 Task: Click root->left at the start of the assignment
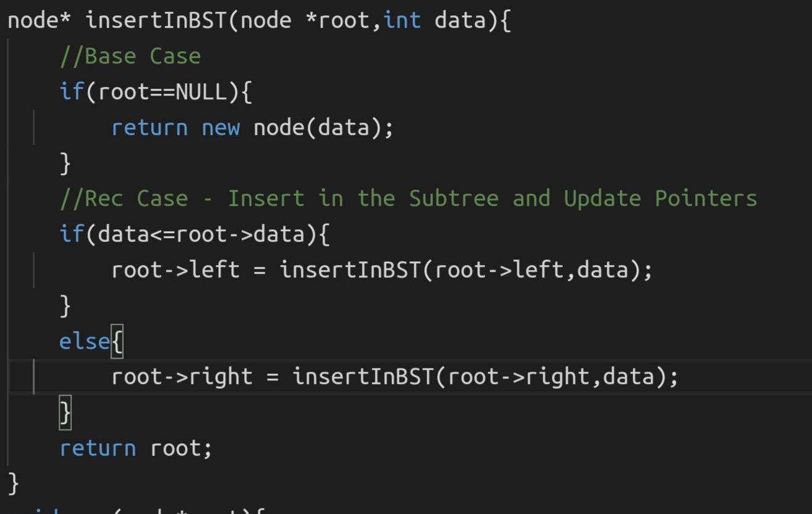pos(175,271)
